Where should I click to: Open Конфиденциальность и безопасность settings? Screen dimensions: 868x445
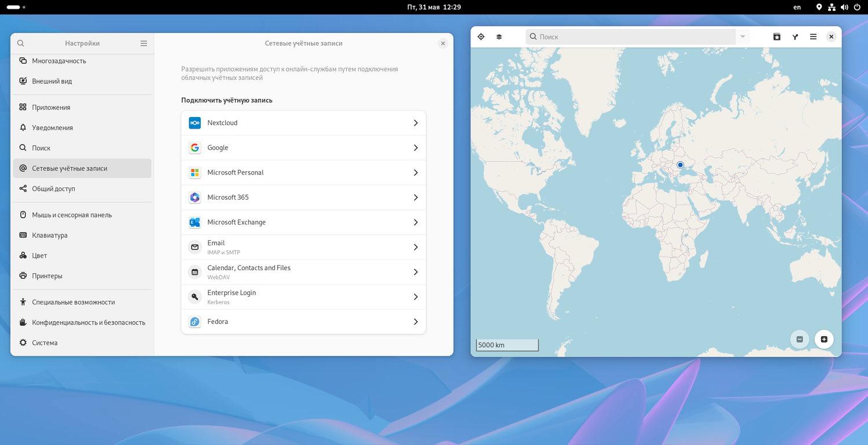(82, 322)
